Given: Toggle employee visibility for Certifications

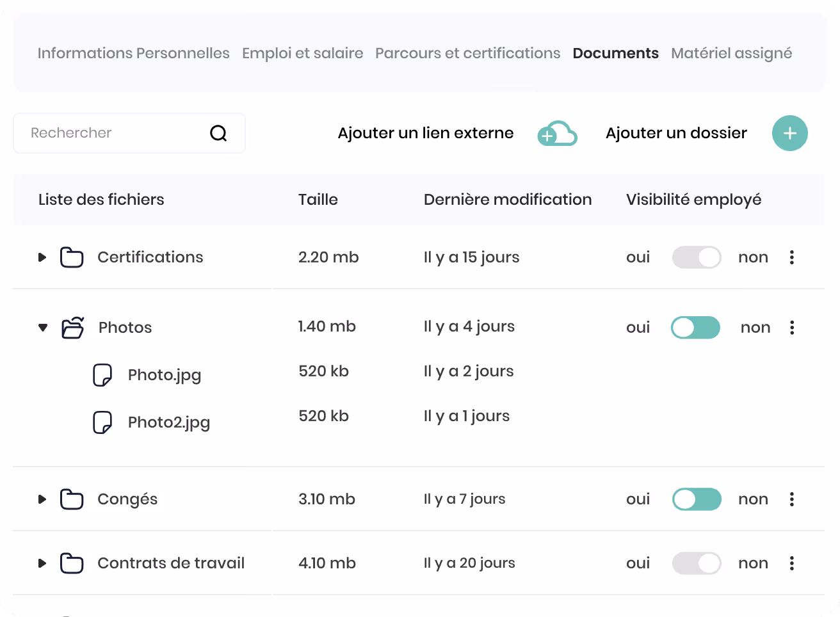Looking at the screenshot, I should pyautogui.click(x=697, y=257).
